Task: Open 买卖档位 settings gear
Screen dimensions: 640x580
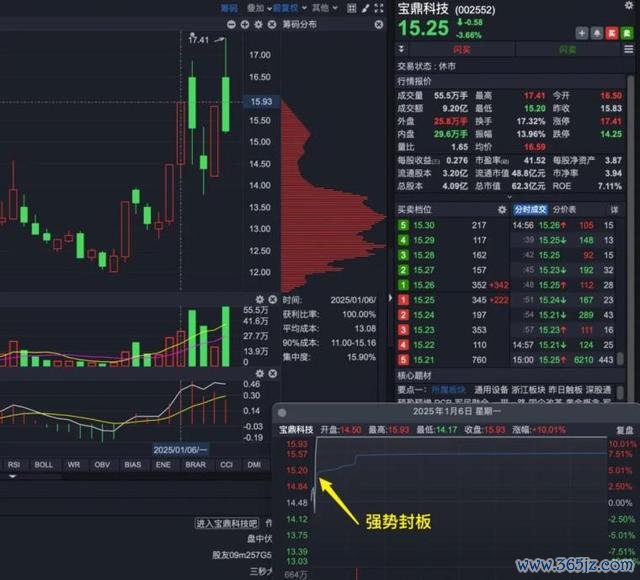Action: point(502,210)
